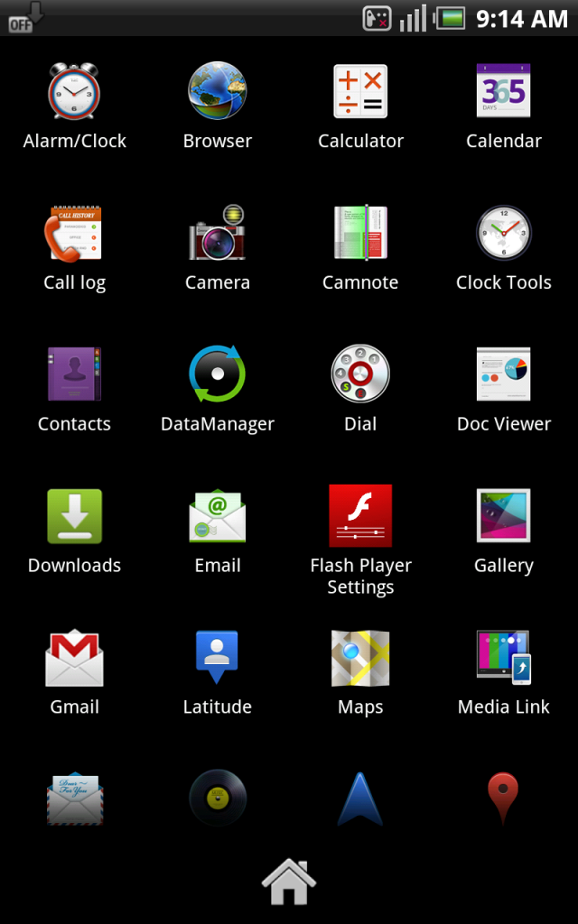The image size is (578, 924).
Task: Launch the Browser globe icon
Action: click(217, 91)
